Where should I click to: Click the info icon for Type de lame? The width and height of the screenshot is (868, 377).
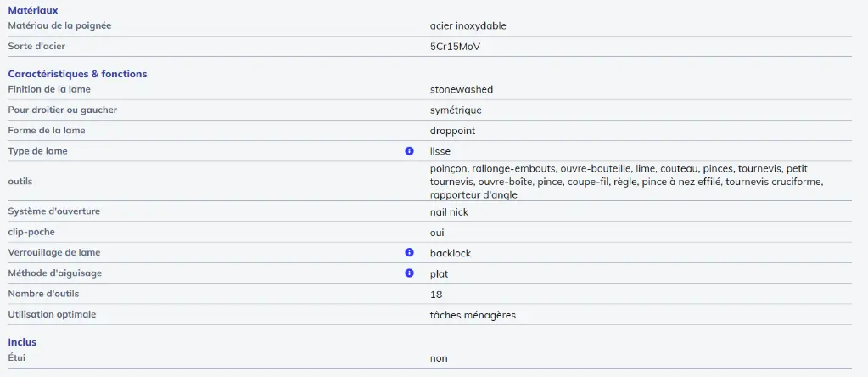(409, 151)
